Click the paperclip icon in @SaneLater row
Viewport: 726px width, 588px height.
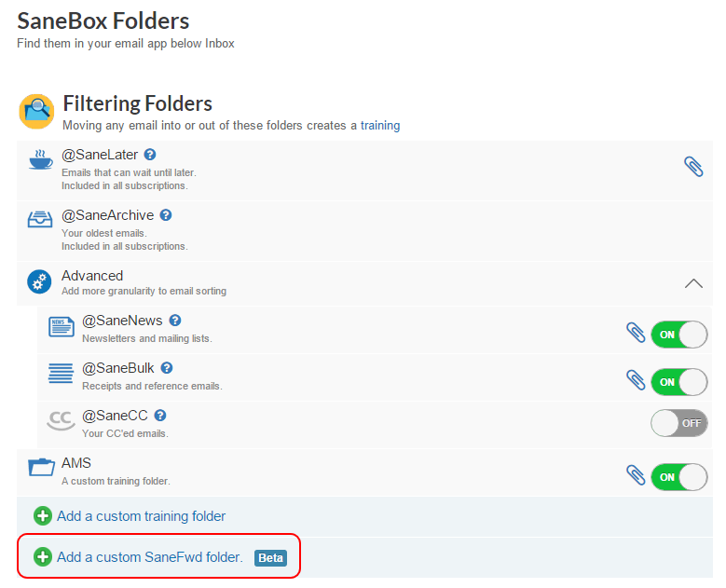pos(693,167)
